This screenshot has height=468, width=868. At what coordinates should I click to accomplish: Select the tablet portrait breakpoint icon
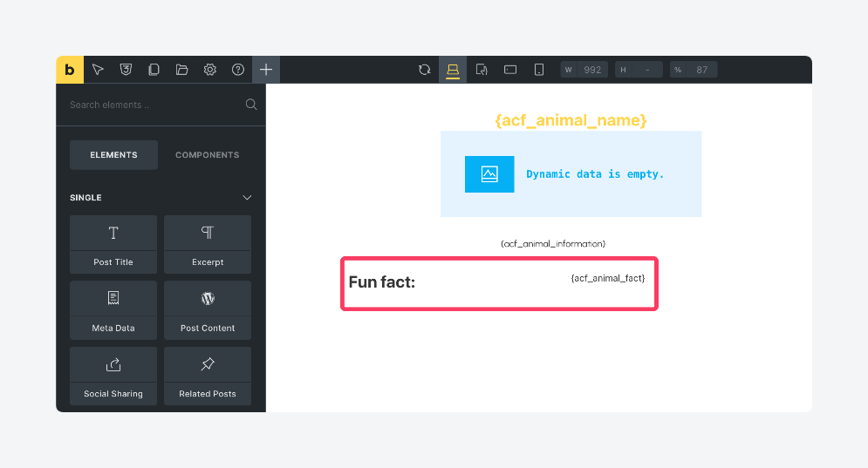[482, 70]
